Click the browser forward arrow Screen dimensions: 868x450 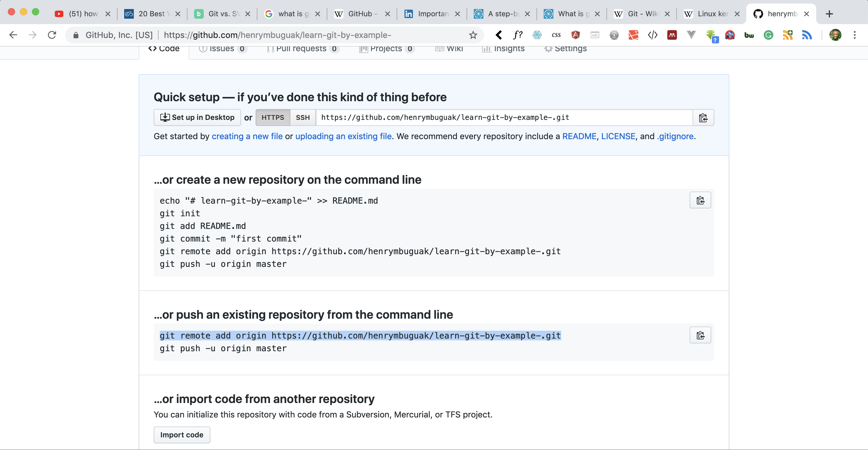[x=33, y=35]
